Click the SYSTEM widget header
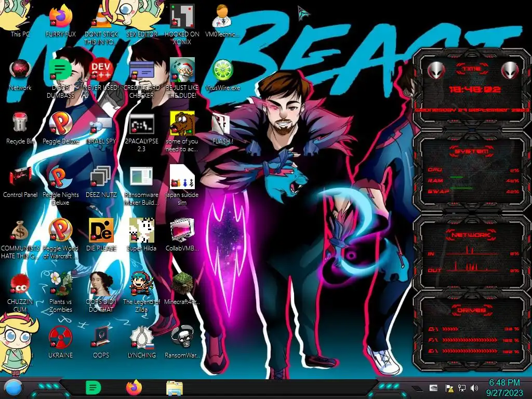 tap(472, 151)
